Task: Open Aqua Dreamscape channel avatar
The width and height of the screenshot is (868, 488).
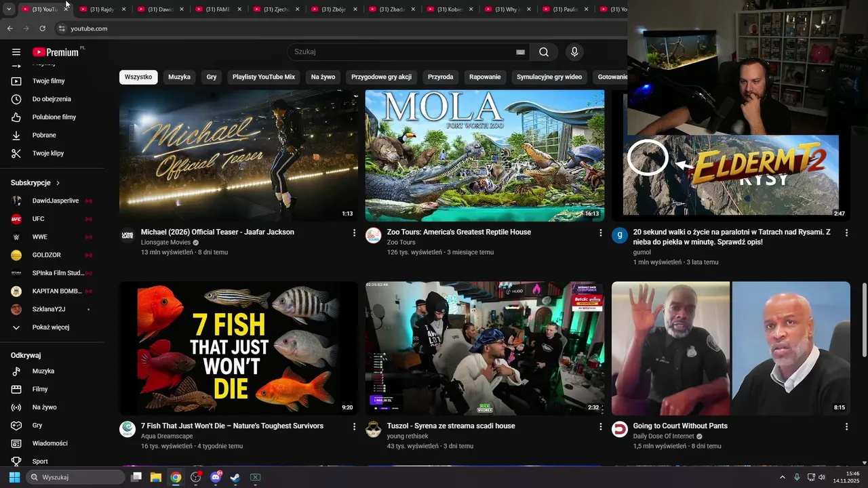Action: 127,429
